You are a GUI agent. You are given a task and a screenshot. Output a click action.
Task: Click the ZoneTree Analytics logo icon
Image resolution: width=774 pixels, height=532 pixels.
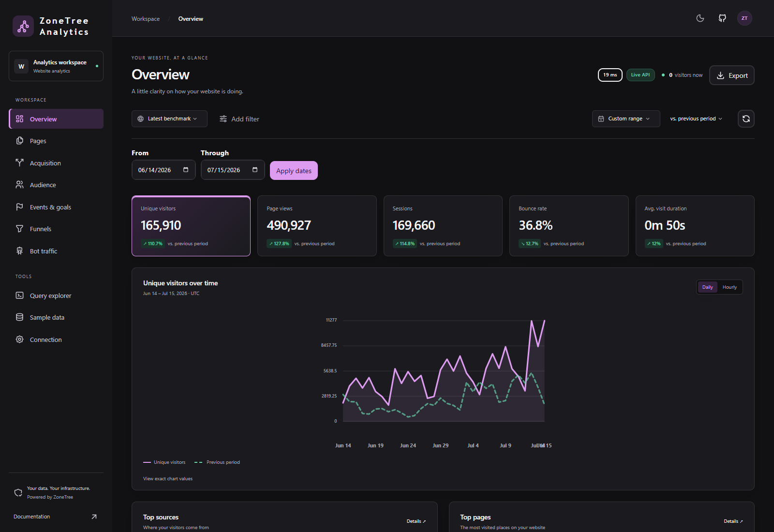coord(23,26)
